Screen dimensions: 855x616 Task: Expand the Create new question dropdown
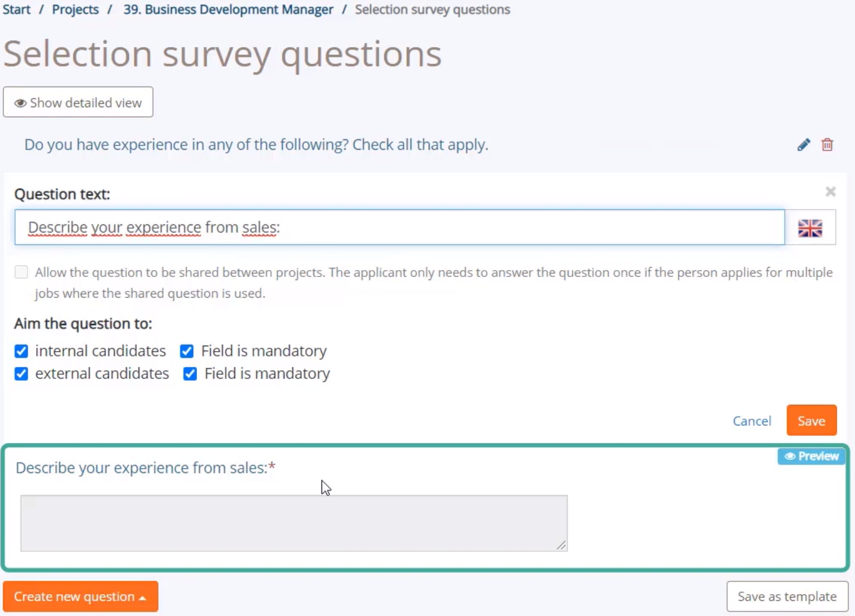coord(80,597)
